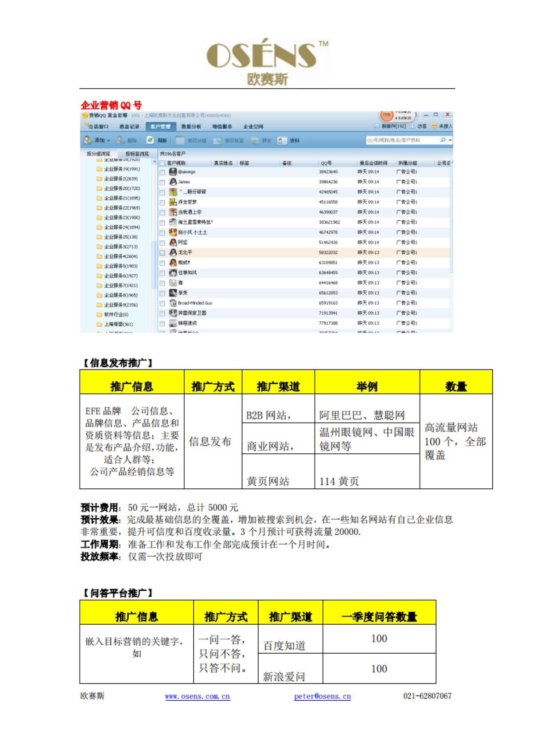This screenshot has height=756, width=534.
Task: Click the 添加 add-contact icon
Action: pyautogui.click(x=88, y=140)
